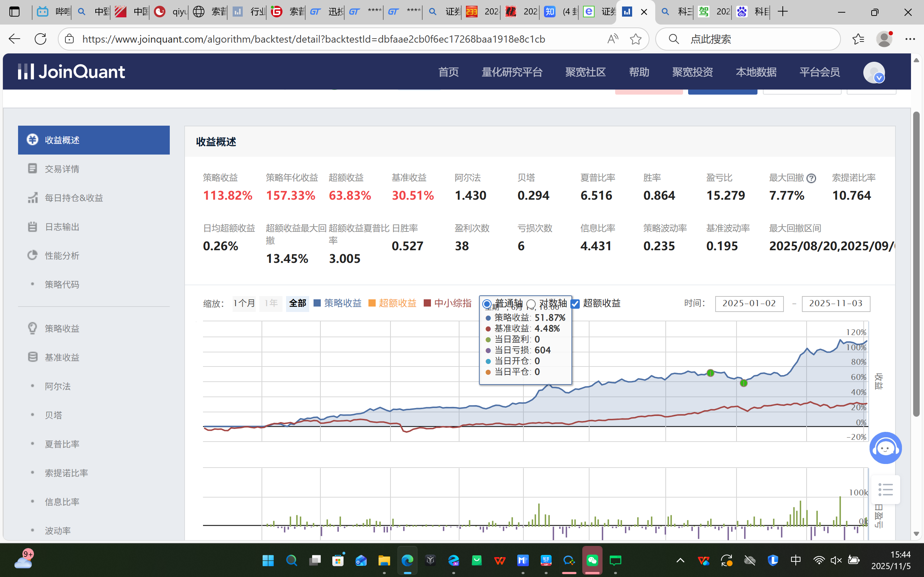The image size is (924, 577).
Task: Click the list menu floating icon
Action: [885, 490]
